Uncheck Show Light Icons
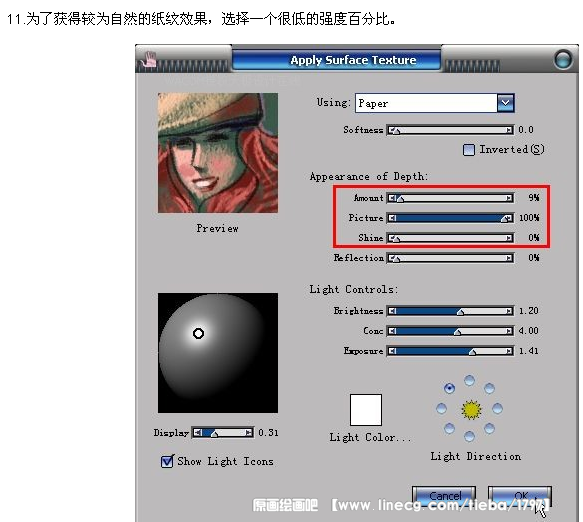The height and width of the screenshot is (522, 583). click(x=167, y=461)
